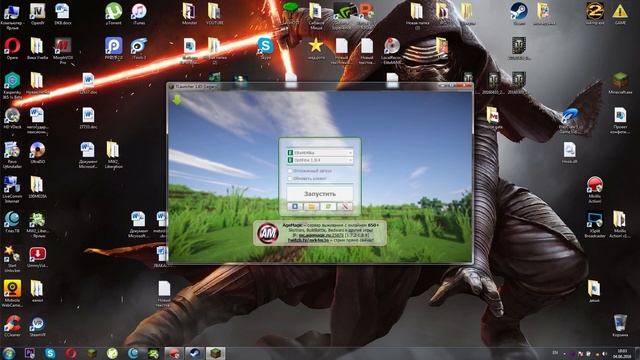Open the Windows Start menu orb

(x=9, y=353)
